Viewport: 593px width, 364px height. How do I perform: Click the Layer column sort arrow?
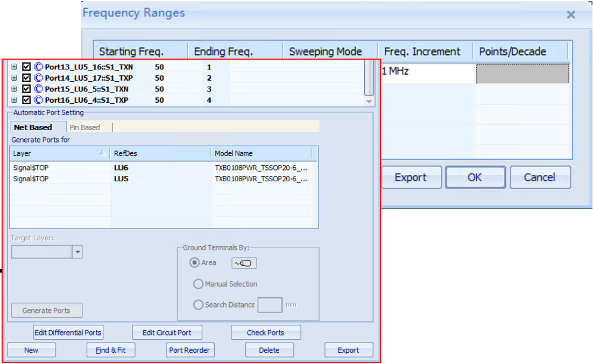coord(102,153)
